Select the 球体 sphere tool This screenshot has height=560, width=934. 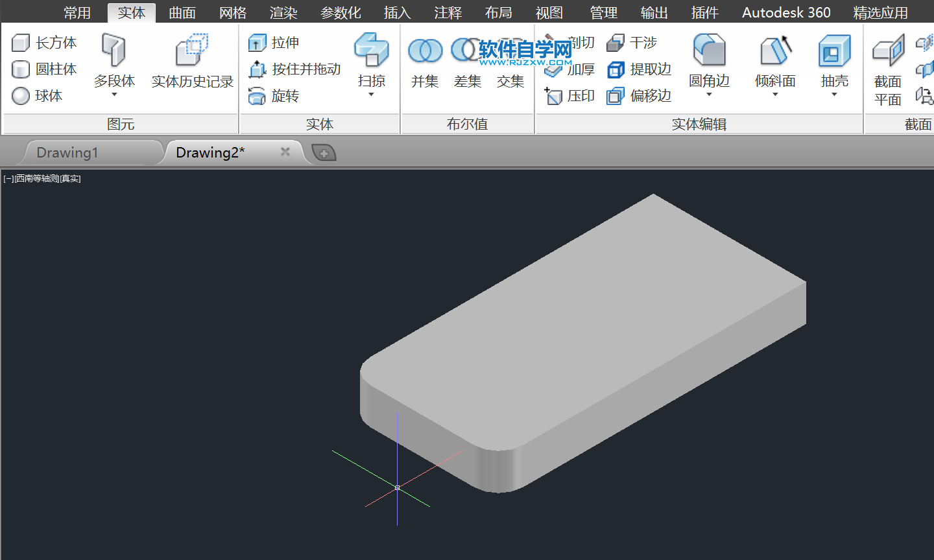pyautogui.click(x=37, y=96)
